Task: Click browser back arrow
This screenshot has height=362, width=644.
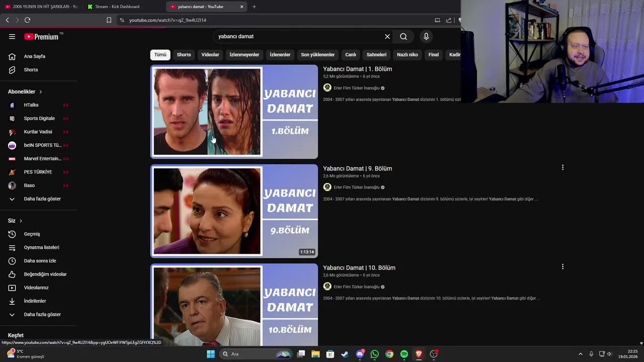Action: click(7, 20)
